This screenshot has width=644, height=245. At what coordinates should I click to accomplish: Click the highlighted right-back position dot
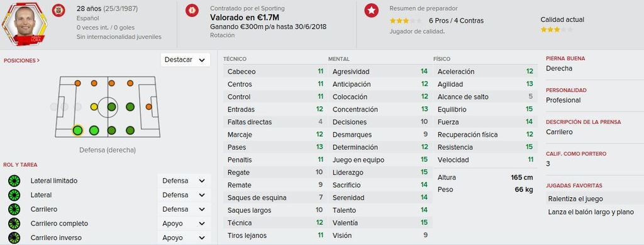77,131
